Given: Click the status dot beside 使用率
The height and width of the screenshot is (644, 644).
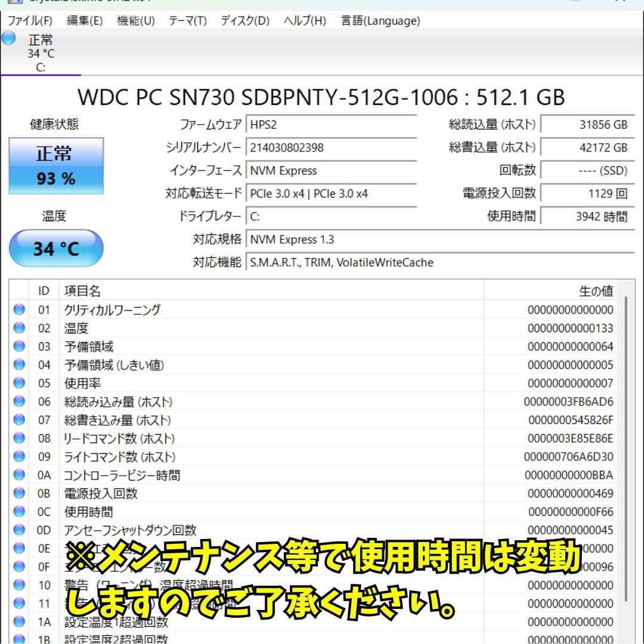Looking at the screenshot, I should click(20, 383).
